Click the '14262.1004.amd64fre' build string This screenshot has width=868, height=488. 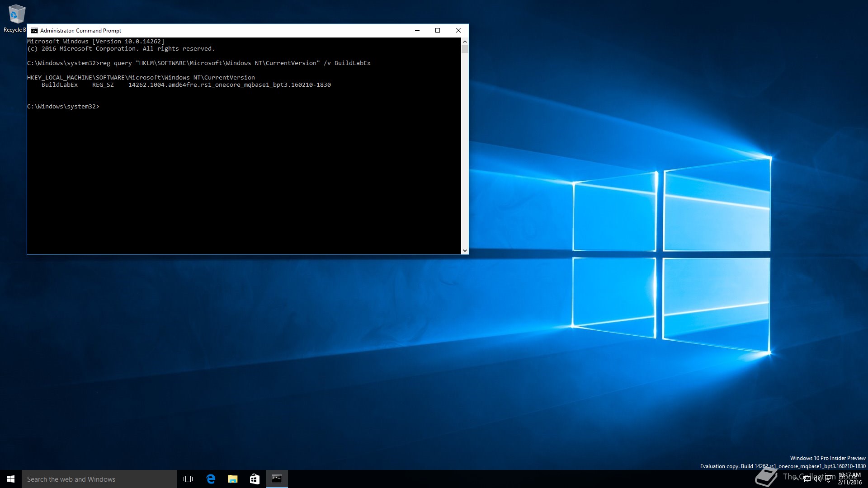pyautogui.click(x=230, y=85)
